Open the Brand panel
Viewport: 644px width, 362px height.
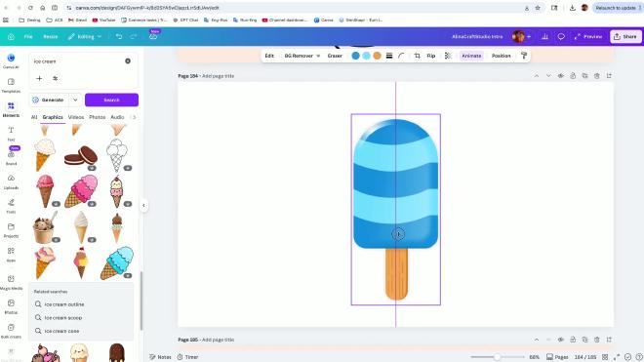click(11, 158)
